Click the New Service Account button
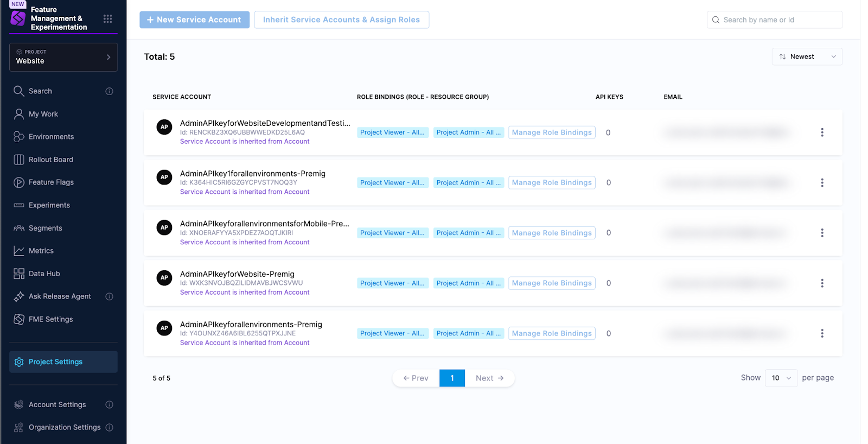The width and height of the screenshot is (868, 444). click(x=194, y=20)
